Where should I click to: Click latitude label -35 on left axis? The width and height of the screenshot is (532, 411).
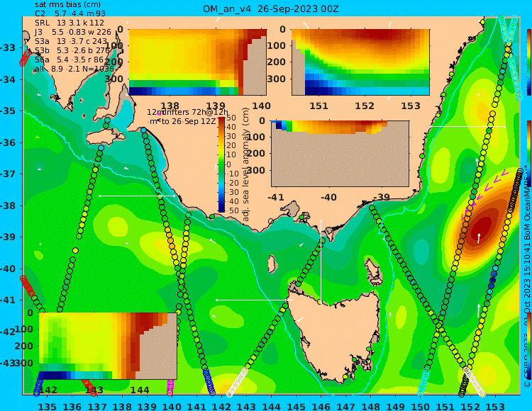(x=8, y=111)
